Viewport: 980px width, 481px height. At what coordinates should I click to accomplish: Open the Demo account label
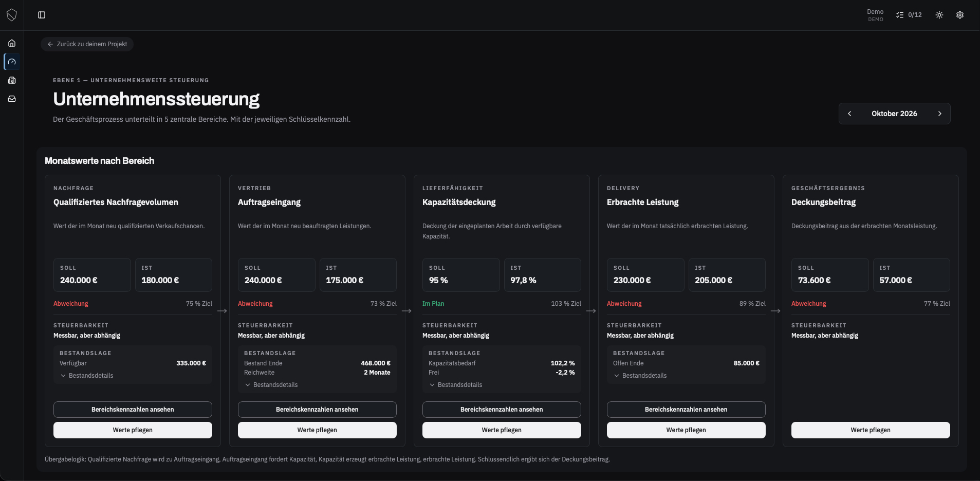pos(875,15)
